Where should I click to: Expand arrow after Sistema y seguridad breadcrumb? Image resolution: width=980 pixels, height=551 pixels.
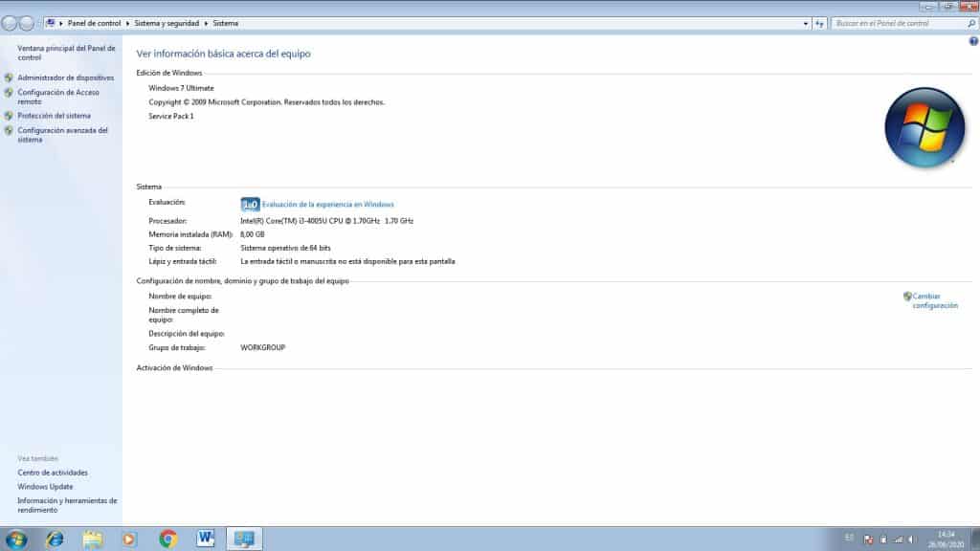tap(206, 23)
